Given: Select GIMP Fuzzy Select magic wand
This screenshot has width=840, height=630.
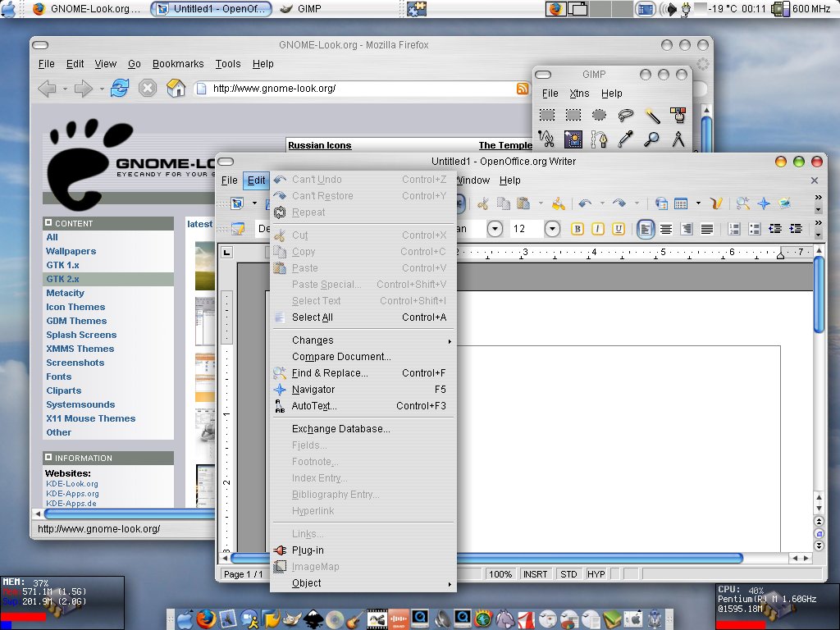Looking at the screenshot, I should pyautogui.click(x=652, y=115).
